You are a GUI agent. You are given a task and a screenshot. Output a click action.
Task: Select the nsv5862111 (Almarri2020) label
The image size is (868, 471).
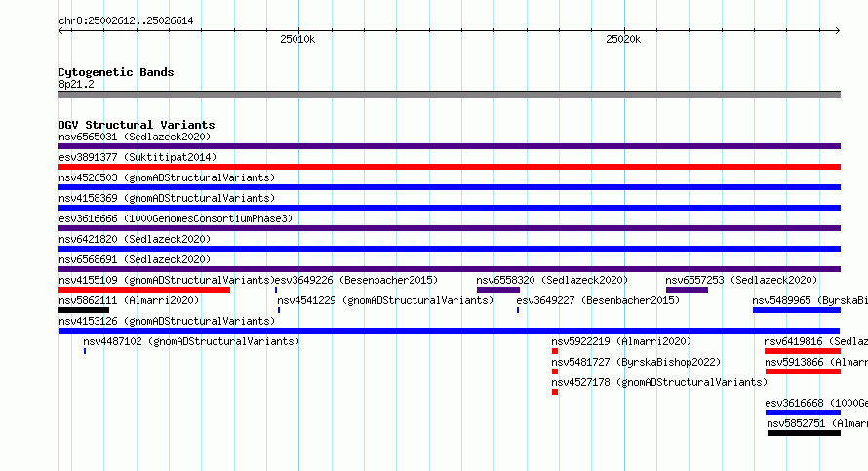coord(129,300)
